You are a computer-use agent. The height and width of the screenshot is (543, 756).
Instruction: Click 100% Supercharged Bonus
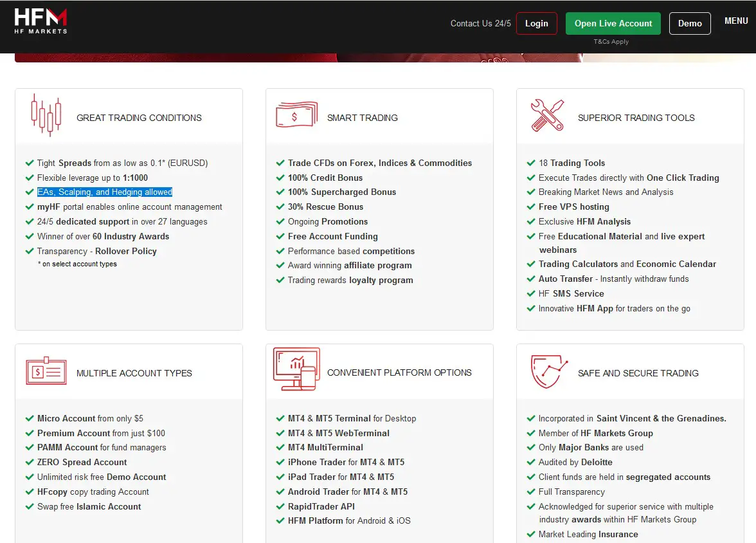click(342, 192)
